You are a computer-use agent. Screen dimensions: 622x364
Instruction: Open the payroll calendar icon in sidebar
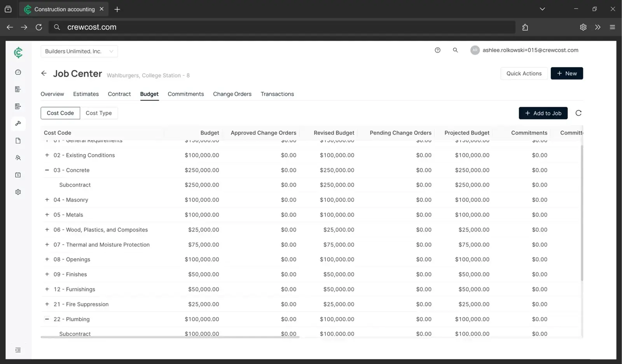[18, 175]
